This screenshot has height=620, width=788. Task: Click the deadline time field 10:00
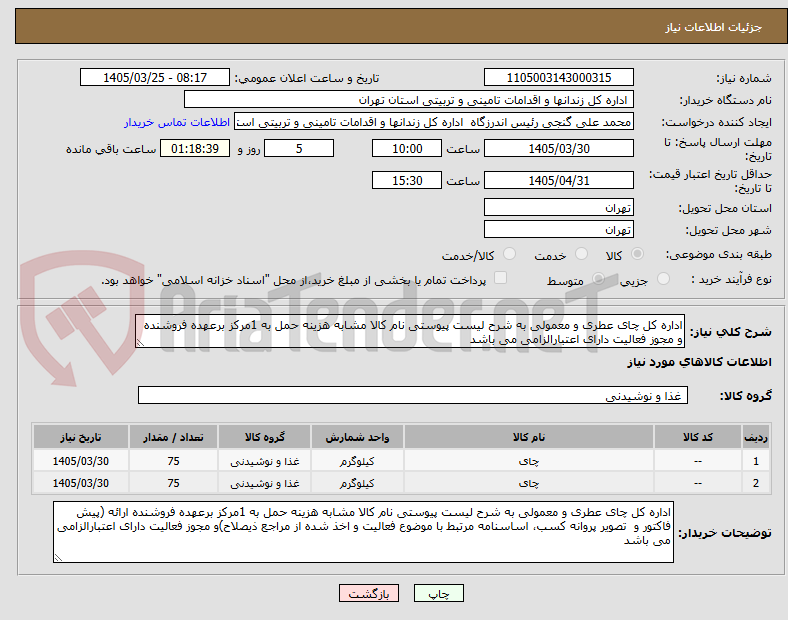point(407,148)
